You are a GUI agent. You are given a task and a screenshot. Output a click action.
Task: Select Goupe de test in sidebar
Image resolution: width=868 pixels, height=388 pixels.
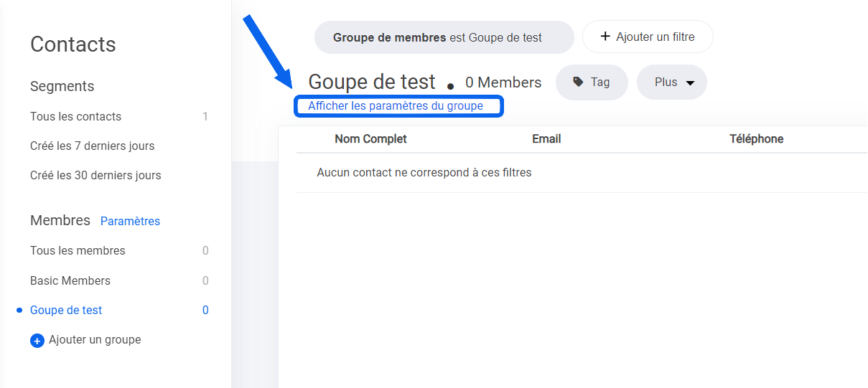[66, 310]
